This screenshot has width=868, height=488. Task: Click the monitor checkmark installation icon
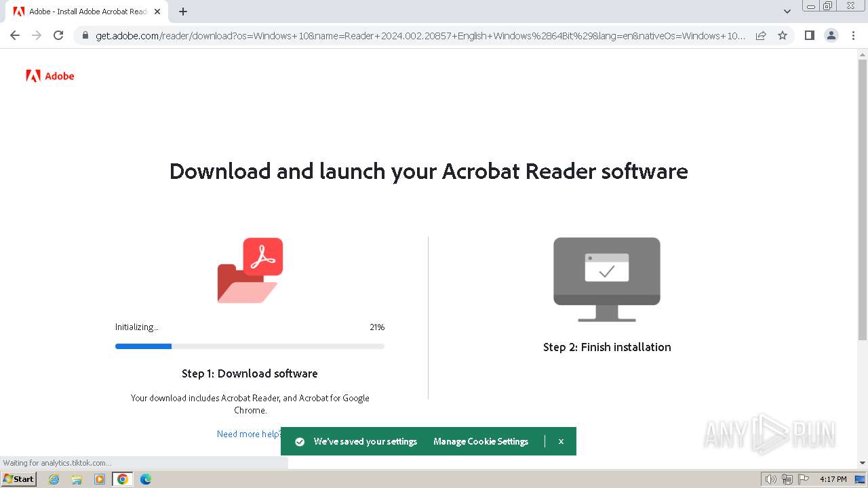[607, 279]
